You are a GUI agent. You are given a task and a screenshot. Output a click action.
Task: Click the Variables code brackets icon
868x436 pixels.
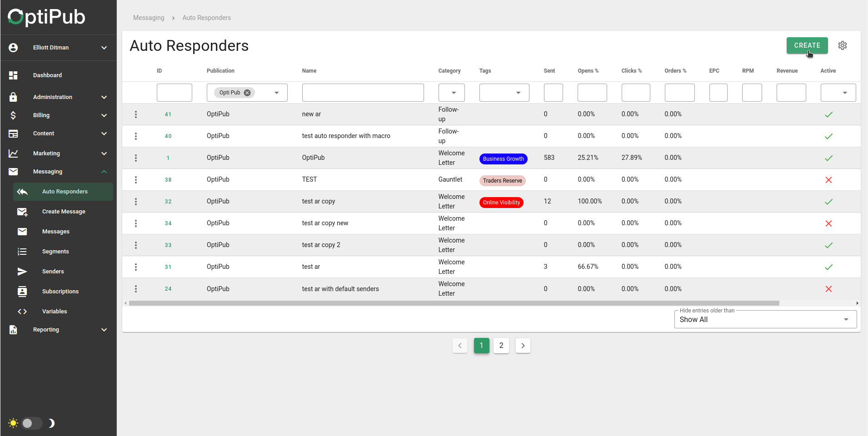coord(22,312)
